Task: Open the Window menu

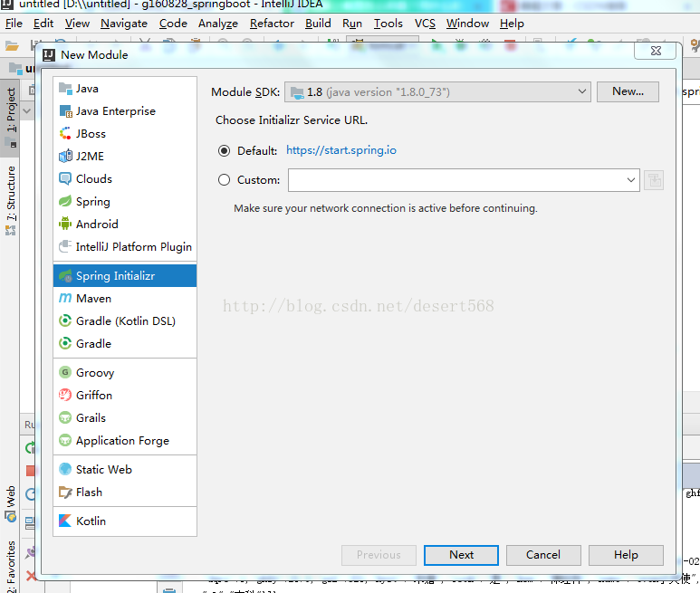Action: pyautogui.click(x=467, y=24)
